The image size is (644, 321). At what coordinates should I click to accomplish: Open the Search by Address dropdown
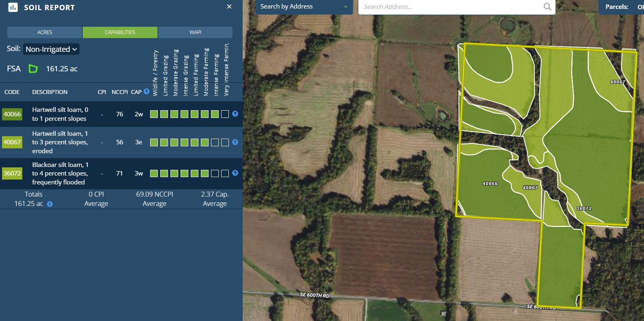coord(304,7)
